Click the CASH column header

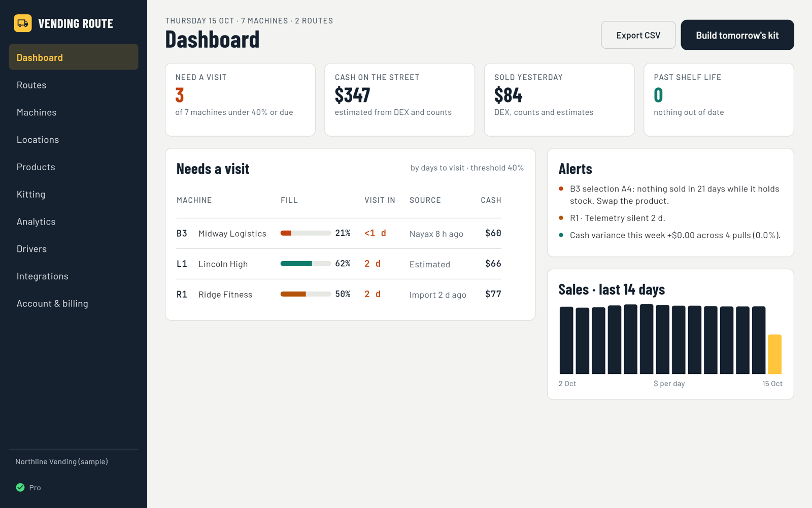pos(491,200)
